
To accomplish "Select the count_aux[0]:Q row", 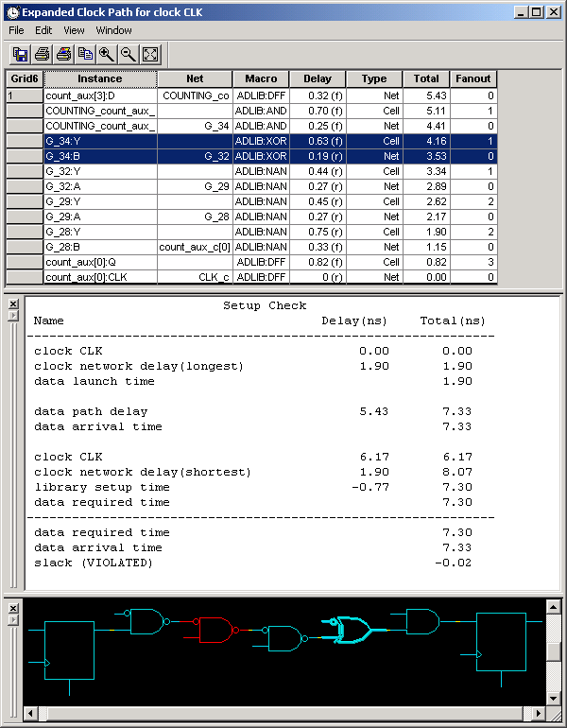I will (x=251, y=262).
